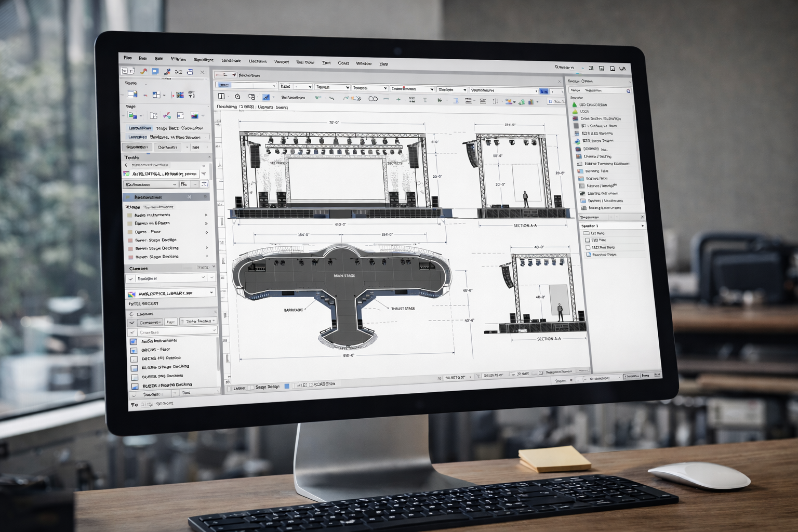Click the Stage Design tab at bottom
This screenshot has height=532, width=798.
click(267, 387)
